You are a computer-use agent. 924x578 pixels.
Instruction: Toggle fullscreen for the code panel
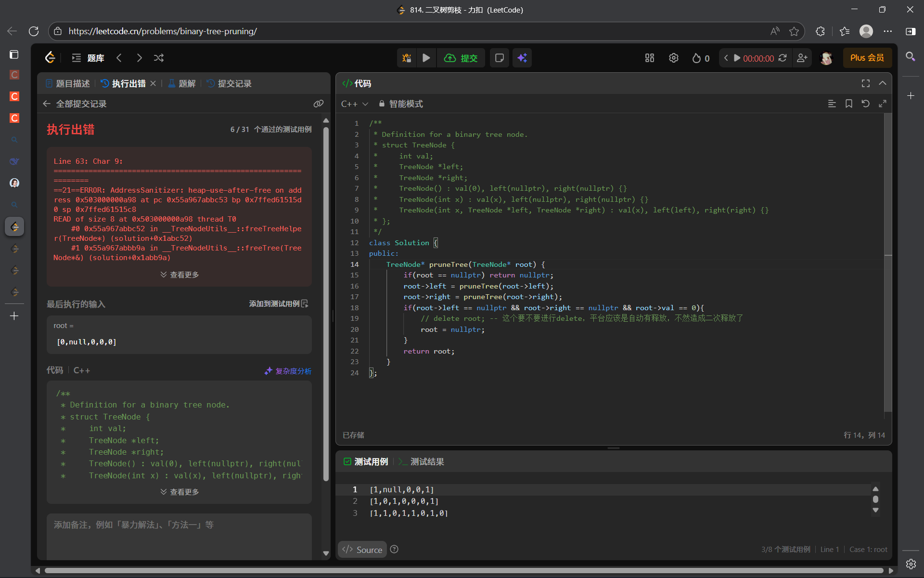[x=865, y=83]
